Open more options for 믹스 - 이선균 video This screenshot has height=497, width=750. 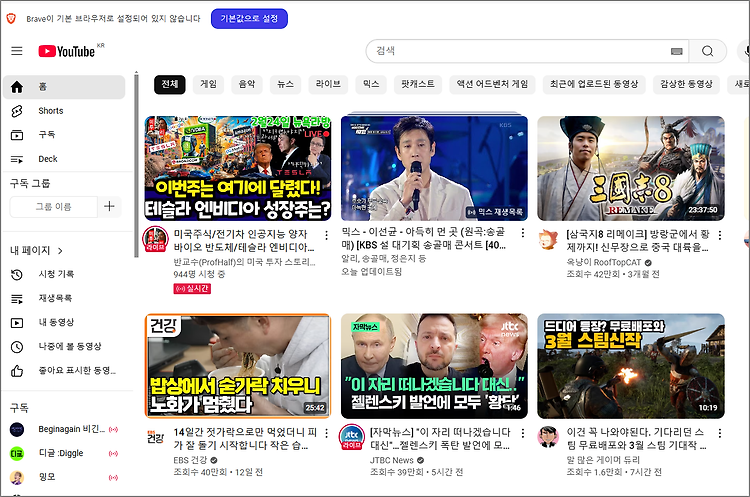[x=523, y=233]
